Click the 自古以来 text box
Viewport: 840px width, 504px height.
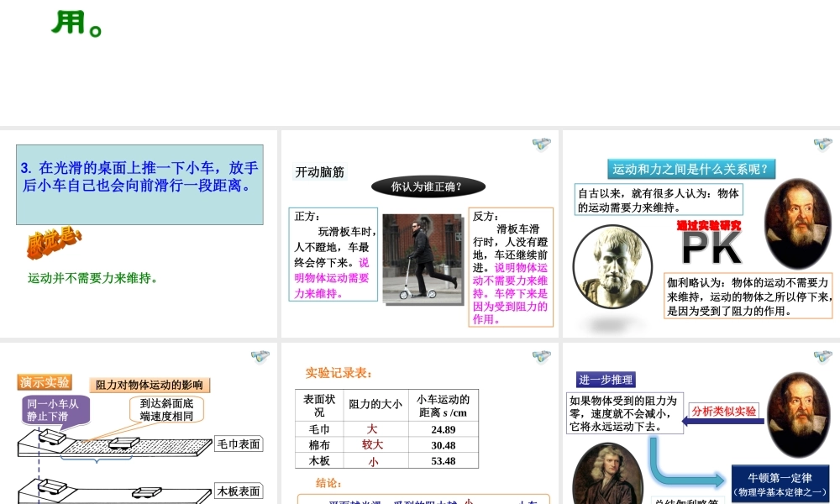[659, 200]
